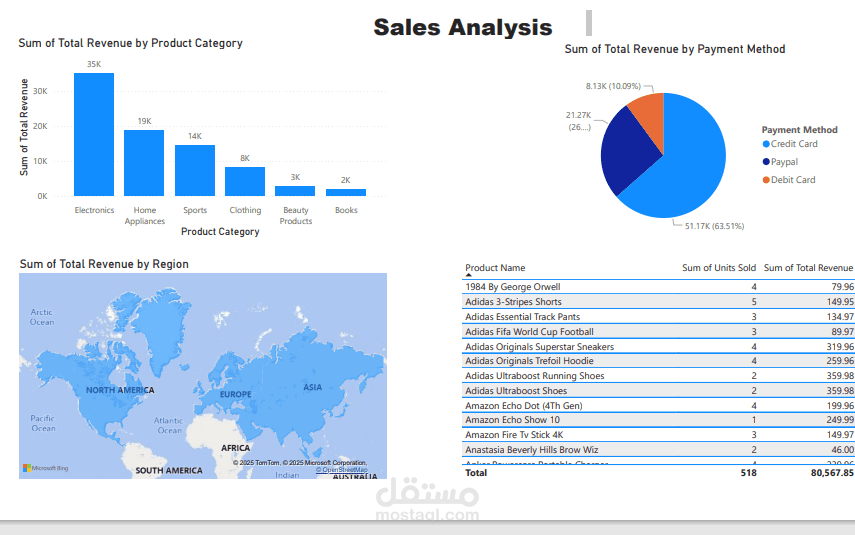The image size is (855, 535).
Task: Click the Debit Card legend label
Action: click(x=793, y=180)
